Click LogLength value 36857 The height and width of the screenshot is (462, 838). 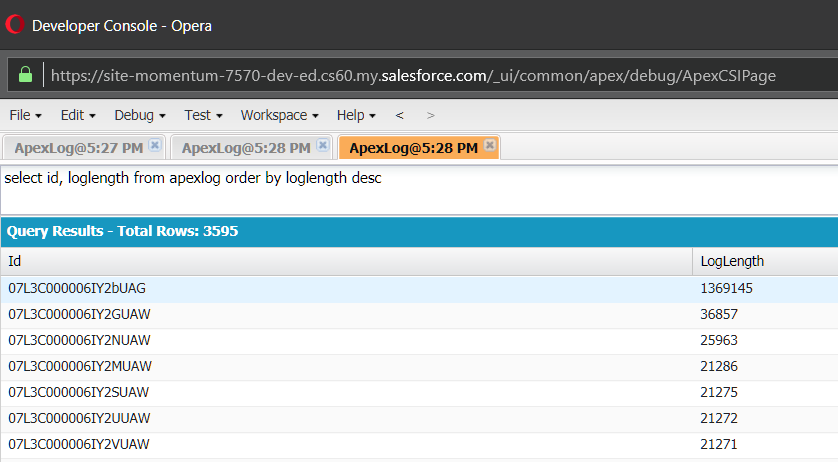point(719,315)
